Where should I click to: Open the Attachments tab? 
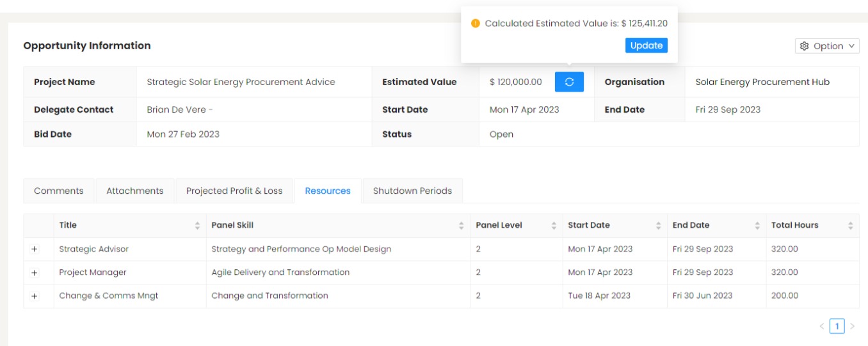pos(134,191)
